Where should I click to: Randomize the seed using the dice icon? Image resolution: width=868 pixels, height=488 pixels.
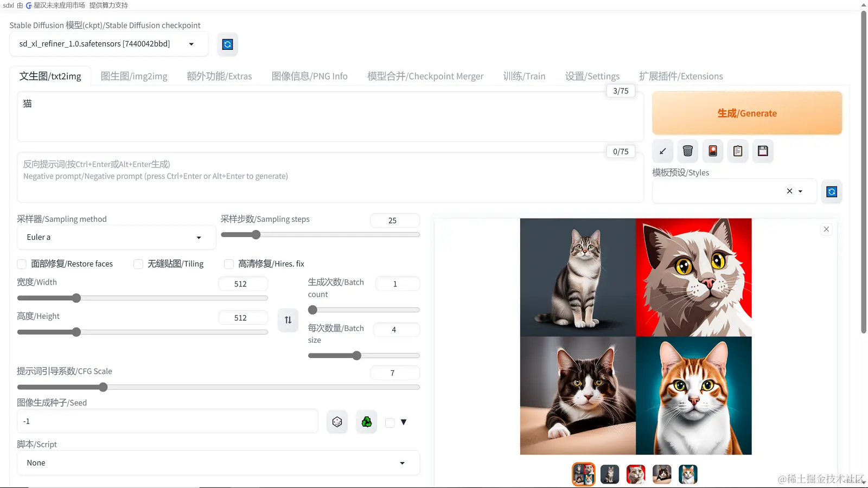tap(337, 421)
